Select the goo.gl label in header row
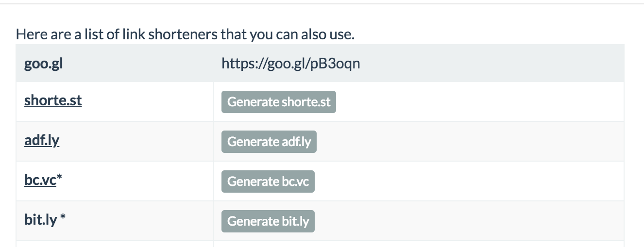 44,63
